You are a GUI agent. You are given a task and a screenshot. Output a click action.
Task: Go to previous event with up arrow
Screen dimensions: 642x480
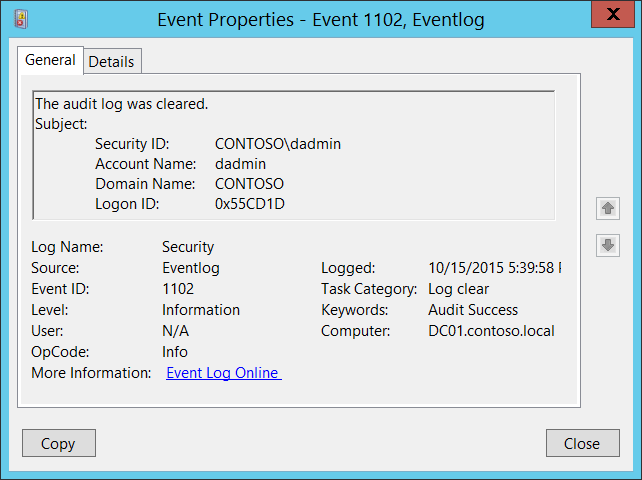pos(607,208)
